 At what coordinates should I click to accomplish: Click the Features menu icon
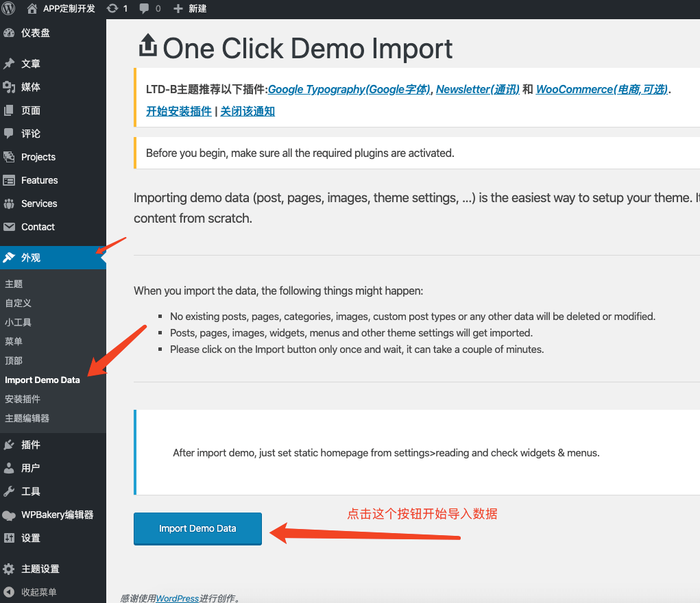(x=9, y=180)
